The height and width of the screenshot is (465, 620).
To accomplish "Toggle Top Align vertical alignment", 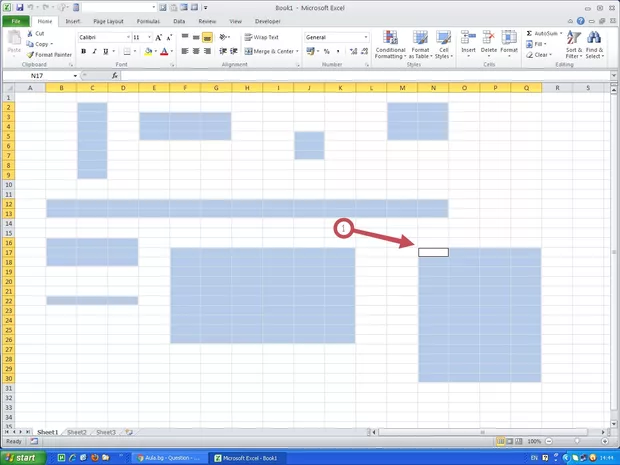I will 185,37.
